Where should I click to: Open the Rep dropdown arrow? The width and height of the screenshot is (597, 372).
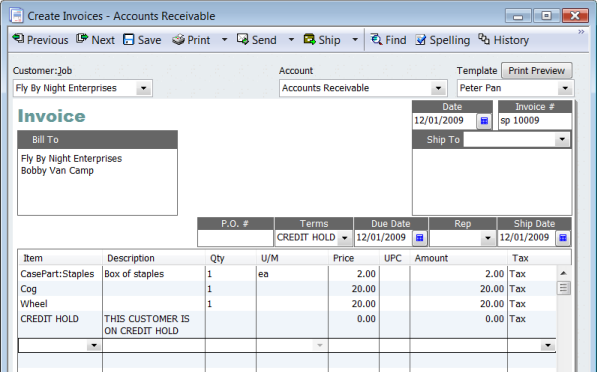point(488,238)
